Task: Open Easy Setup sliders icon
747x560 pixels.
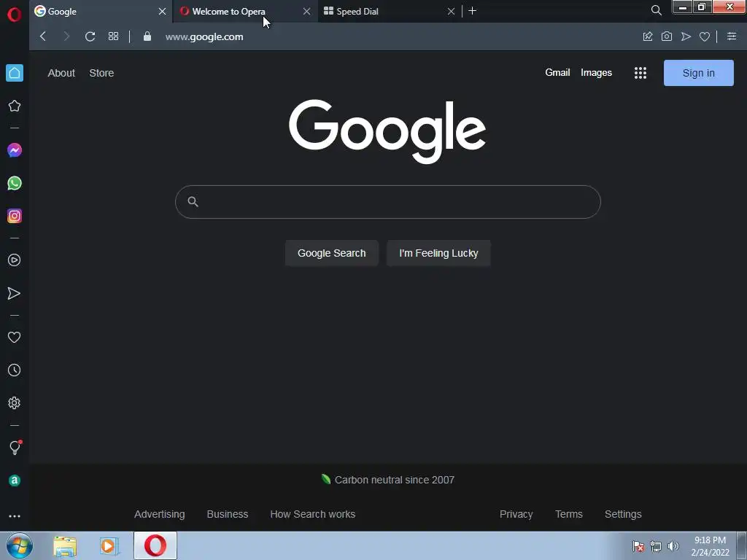Action: coord(732,36)
